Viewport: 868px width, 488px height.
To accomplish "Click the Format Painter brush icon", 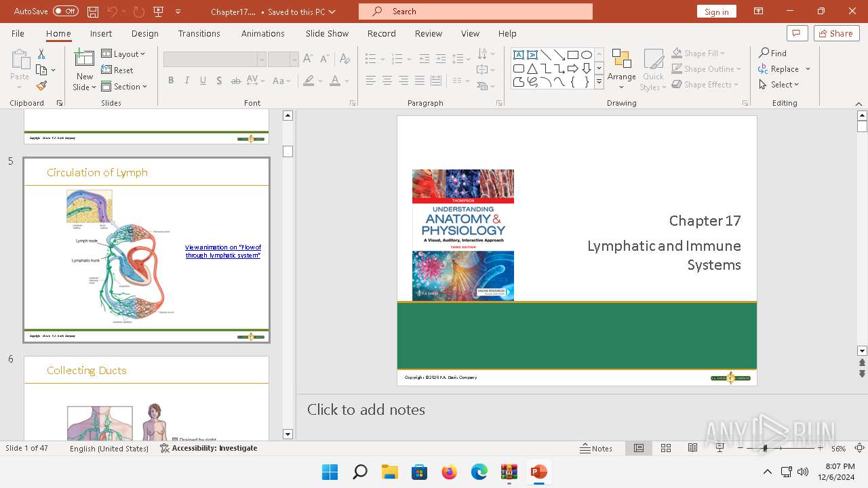I will pyautogui.click(x=41, y=86).
